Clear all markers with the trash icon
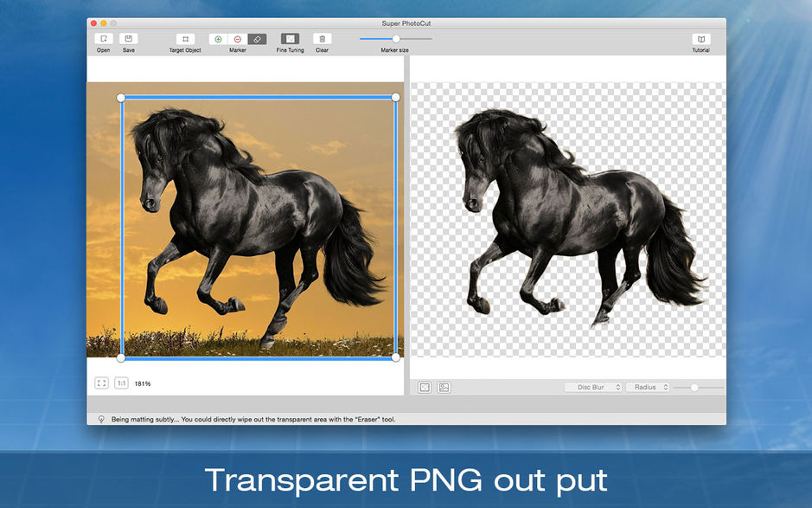Viewport: 812px width, 508px height. tap(322, 39)
